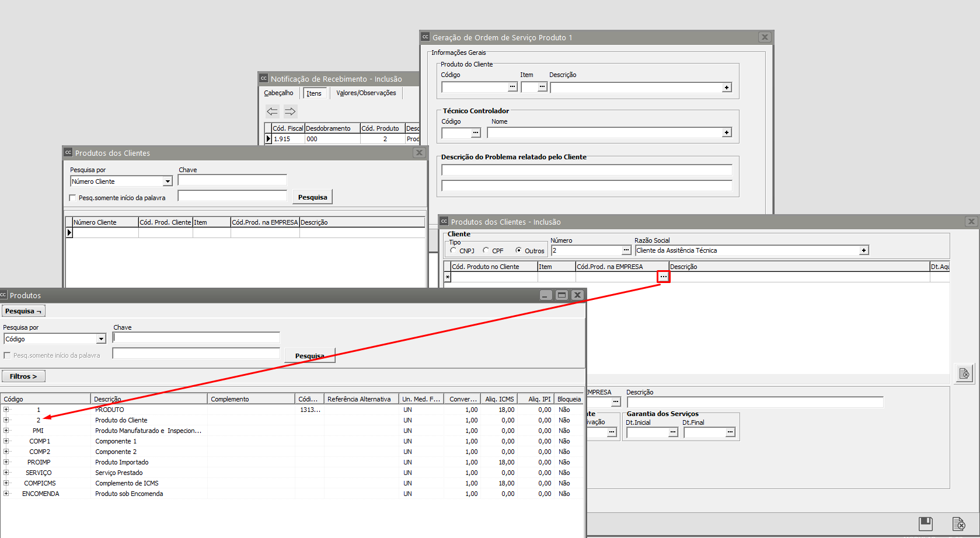The width and height of the screenshot is (980, 538).
Task: Click Aliq. ICMS column header
Action: (500, 399)
